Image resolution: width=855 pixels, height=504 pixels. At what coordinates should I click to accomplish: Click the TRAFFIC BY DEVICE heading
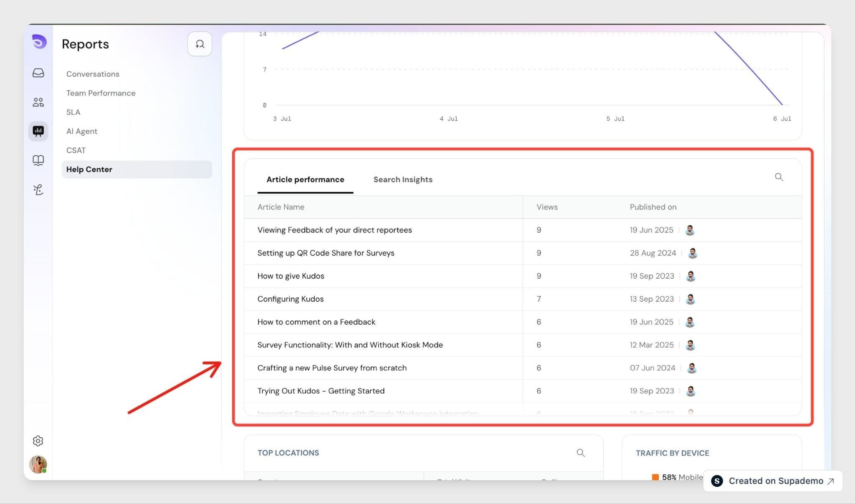click(672, 453)
